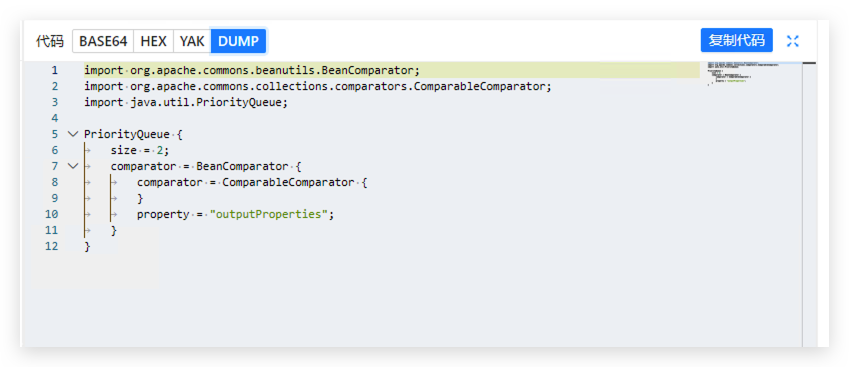Click the vertical scrollbar of the editor
849x367 pixels.
[x=809, y=205]
